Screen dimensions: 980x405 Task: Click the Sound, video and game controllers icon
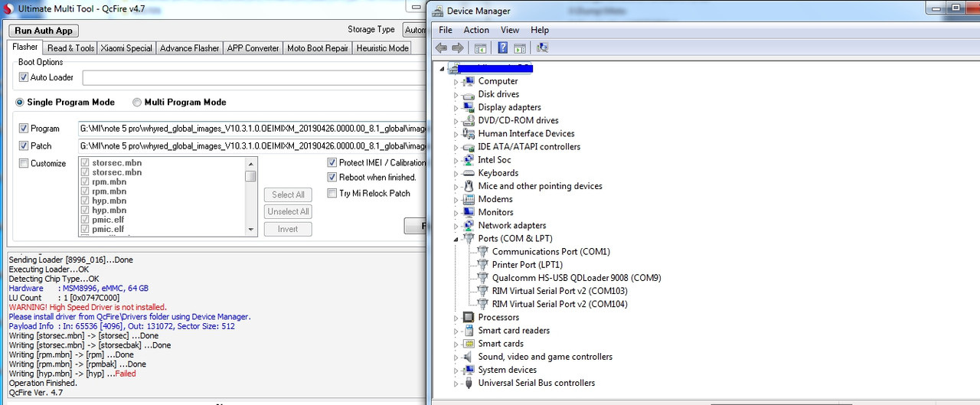(469, 357)
